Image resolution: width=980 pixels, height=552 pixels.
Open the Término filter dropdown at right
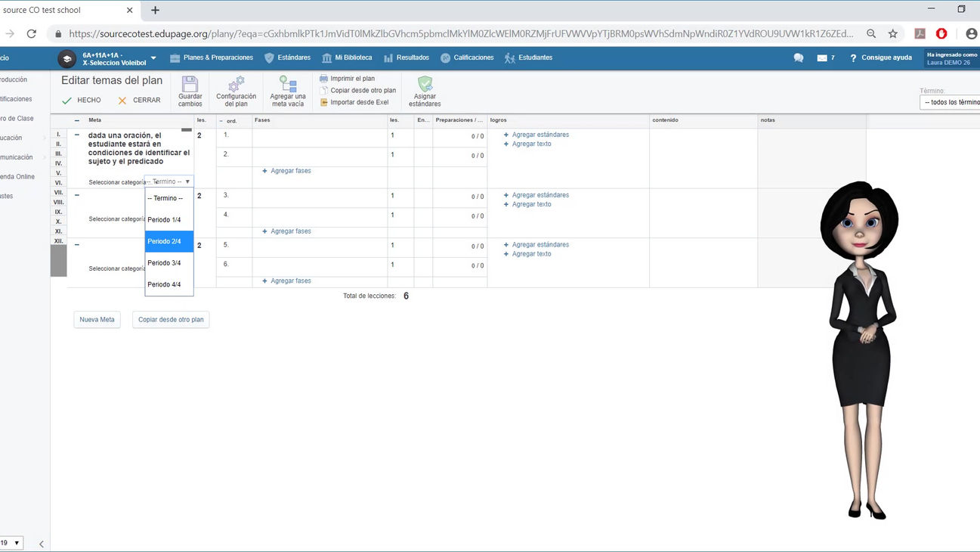tap(950, 102)
